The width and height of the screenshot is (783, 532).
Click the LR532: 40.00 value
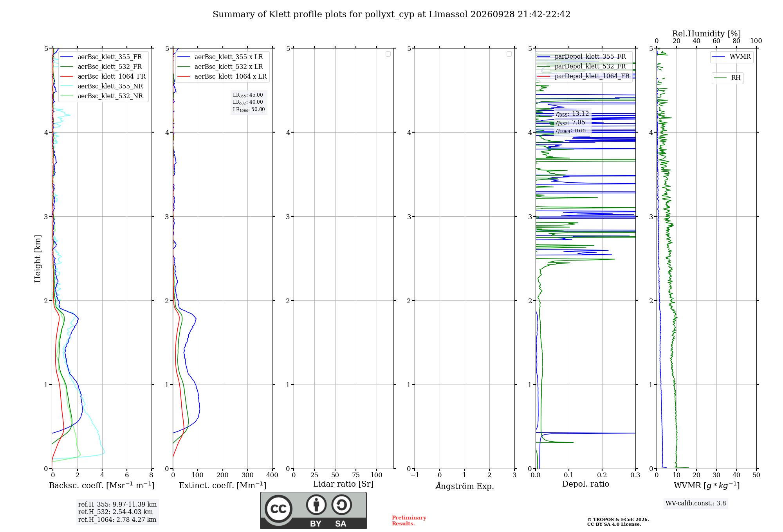[248, 102]
